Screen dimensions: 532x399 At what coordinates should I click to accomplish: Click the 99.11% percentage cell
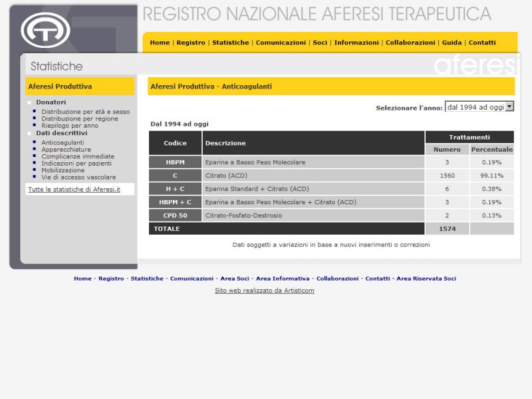(x=491, y=176)
